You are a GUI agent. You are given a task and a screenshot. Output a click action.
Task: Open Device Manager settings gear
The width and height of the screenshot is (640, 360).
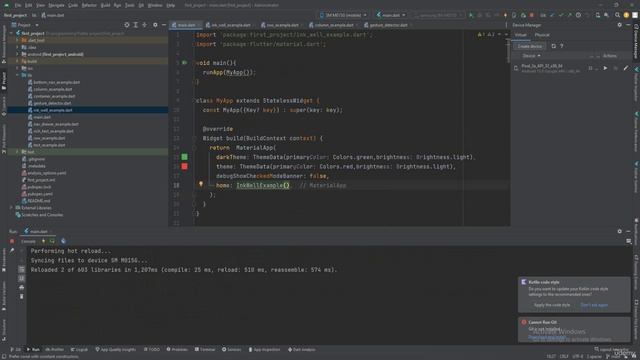(x=620, y=25)
